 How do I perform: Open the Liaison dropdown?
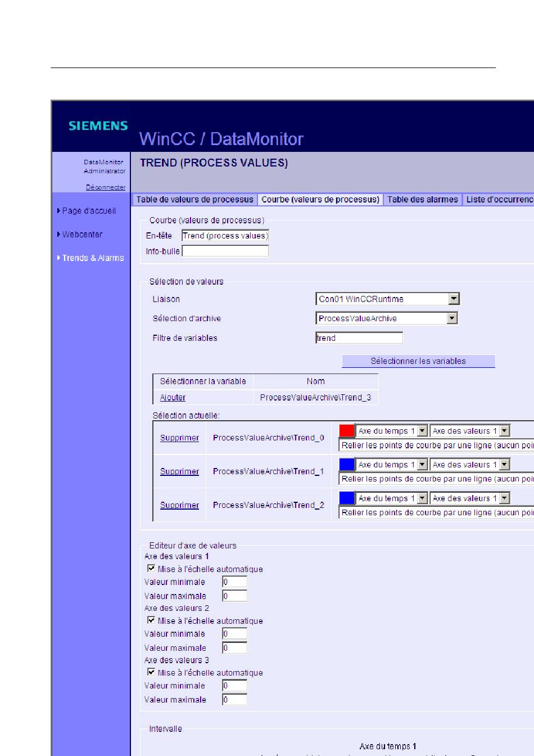(388, 299)
